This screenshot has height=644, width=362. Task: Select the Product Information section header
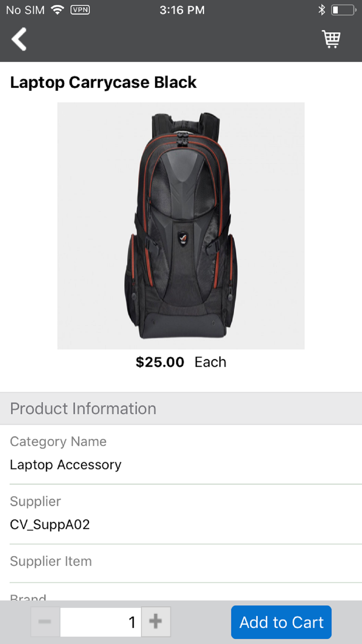(181, 409)
